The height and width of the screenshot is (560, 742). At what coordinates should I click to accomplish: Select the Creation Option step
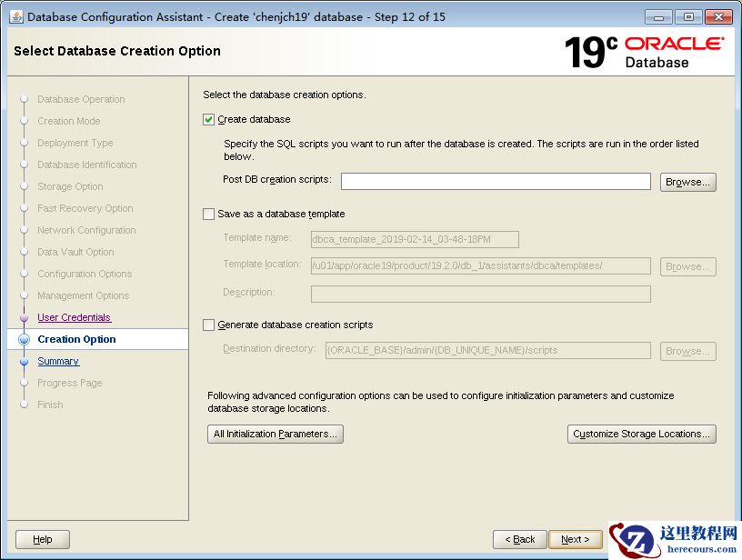[x=76, y=339]
